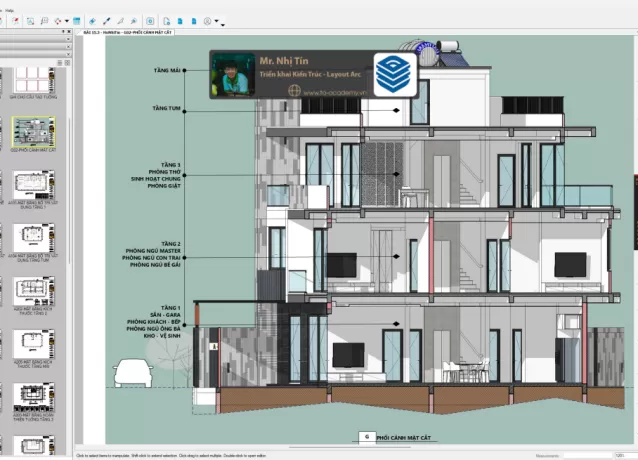Viewport: 638px width, 460px height.
Task: Click the status bar hint text
Action: [x=171, y=456]
